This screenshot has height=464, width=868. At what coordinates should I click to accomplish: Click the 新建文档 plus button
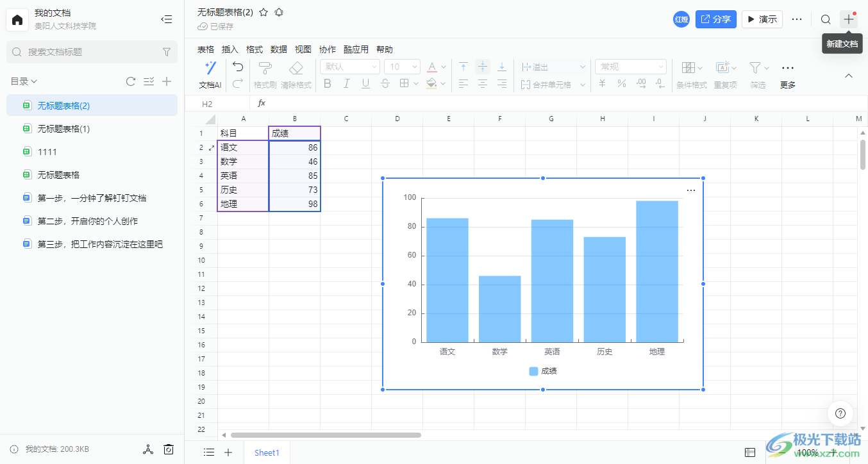coord(849,19)
